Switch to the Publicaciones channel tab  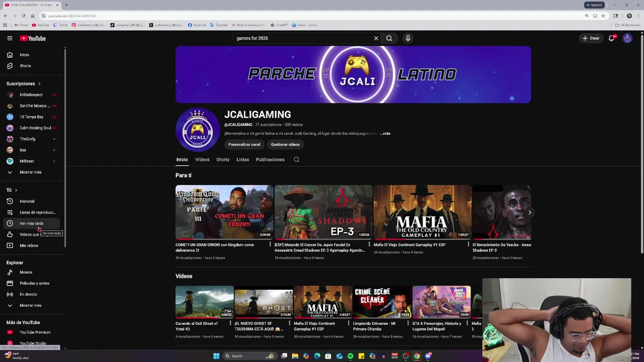(x=270, y=159)
